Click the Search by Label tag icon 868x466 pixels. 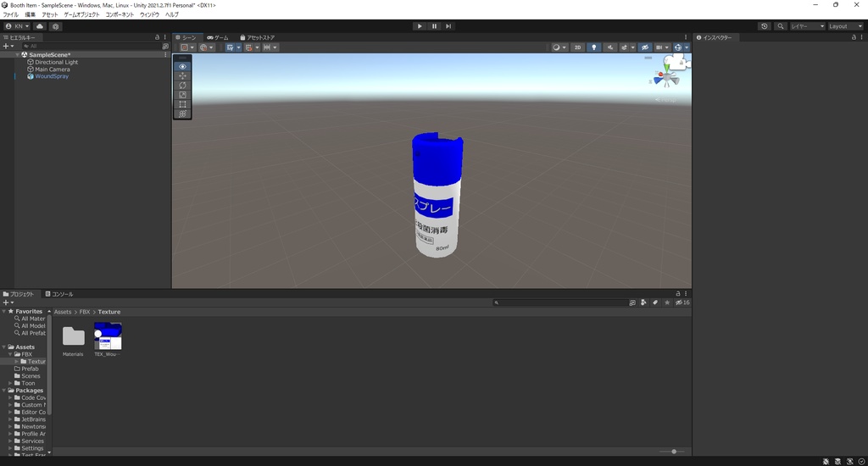[x=655, y=302]
